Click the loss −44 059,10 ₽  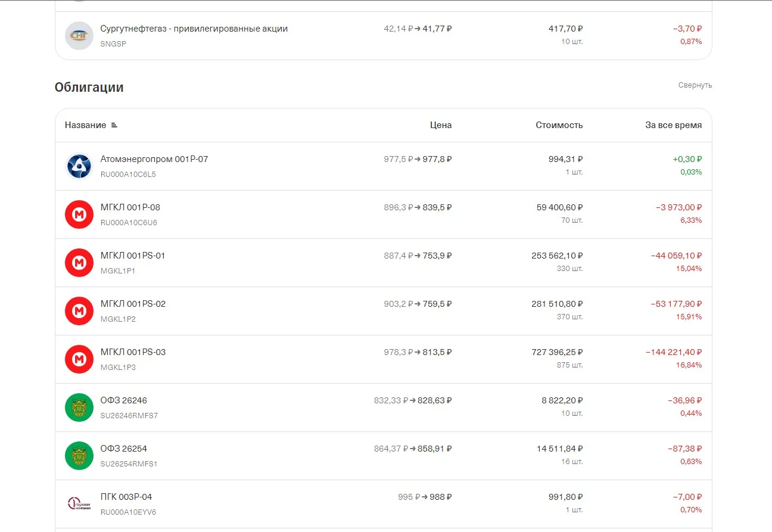[x=677, y=256]
